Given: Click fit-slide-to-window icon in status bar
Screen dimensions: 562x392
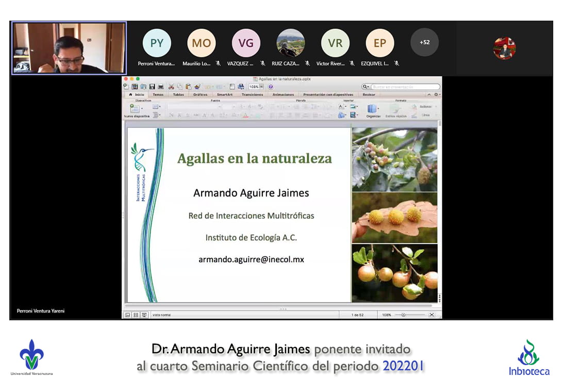Looking at the screenshot, I should tap(432, 315).
